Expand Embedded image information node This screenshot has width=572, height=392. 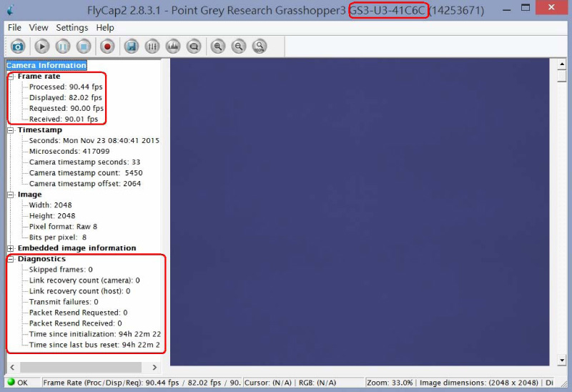tap(11, 248)
